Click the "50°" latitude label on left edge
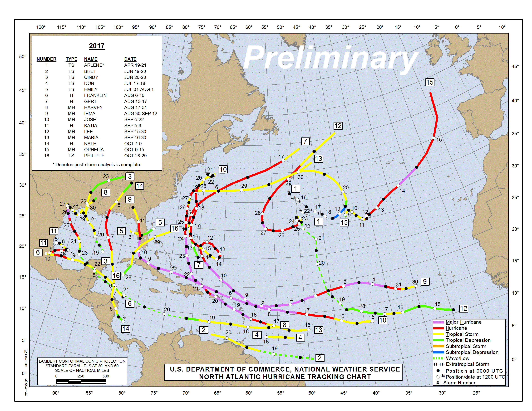The height and width of the screenshot is (411, 532). 23,56
